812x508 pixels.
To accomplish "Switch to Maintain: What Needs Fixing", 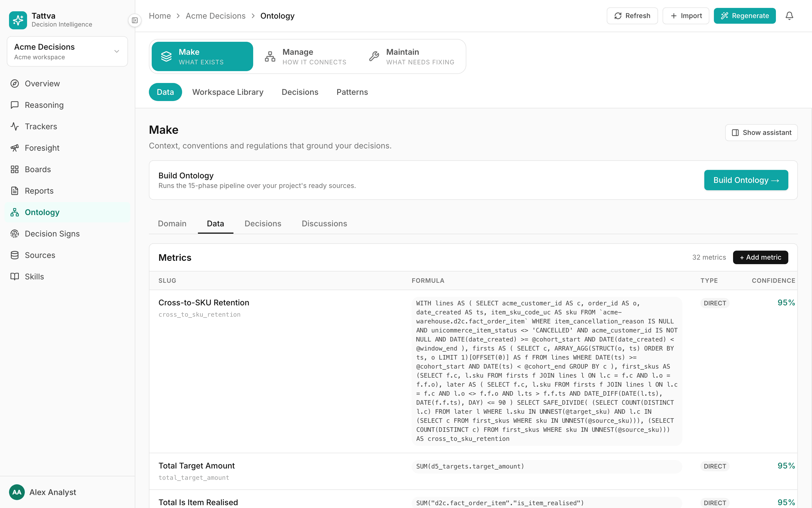I will click(x=412, y=56).
